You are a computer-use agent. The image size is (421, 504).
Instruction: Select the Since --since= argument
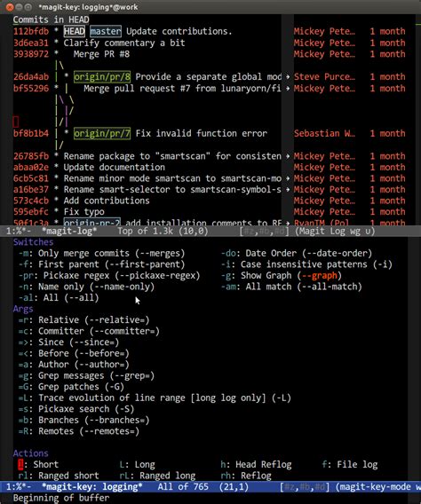coord(68,343)
